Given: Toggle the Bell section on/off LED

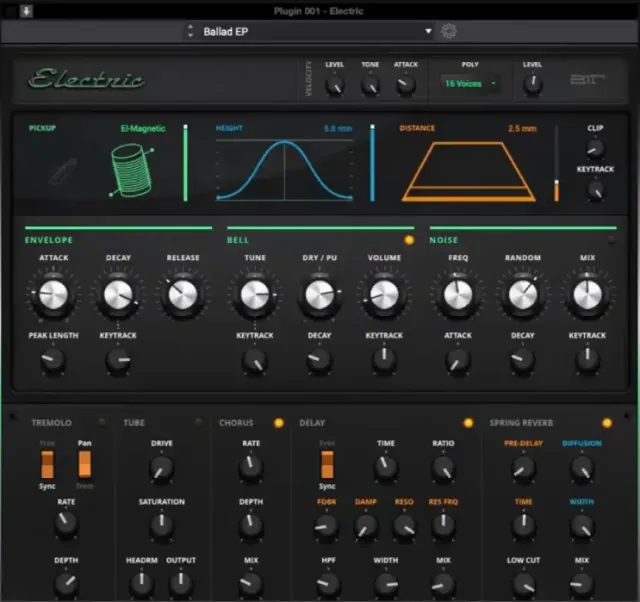Looking at the screenshot, I should click(x=409, y=240).
